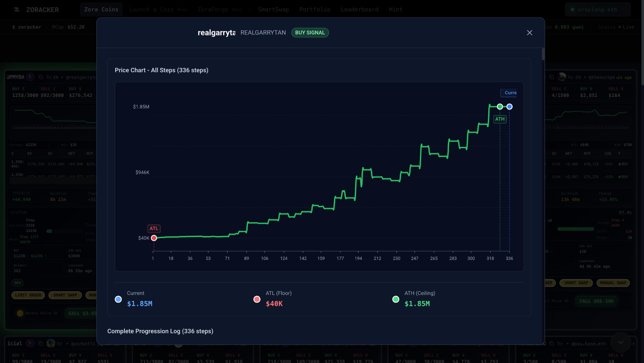Click the red ATL marker dot on chart
The height and width of the screenshot is (363, 644).
click(154, 238)
